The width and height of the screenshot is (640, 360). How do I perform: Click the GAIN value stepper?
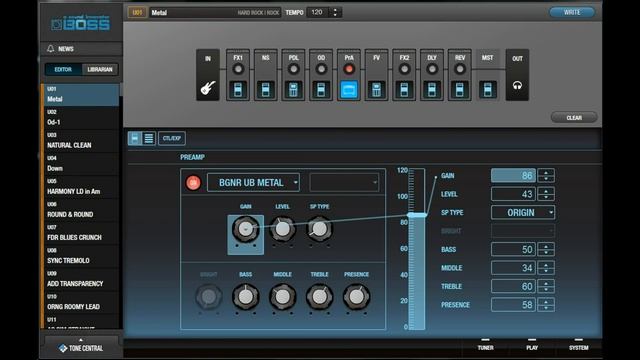tap(546, 176)
